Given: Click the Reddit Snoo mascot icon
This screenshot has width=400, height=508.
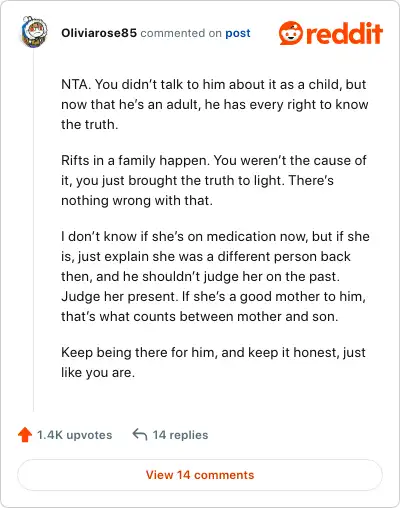Looking at the screenshot, I should click(291, 33).
